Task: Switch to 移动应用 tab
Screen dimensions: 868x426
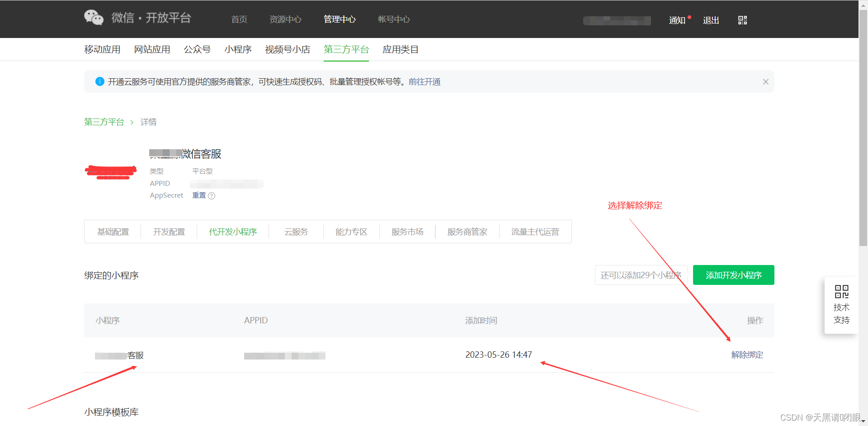Action: [102, 49]
